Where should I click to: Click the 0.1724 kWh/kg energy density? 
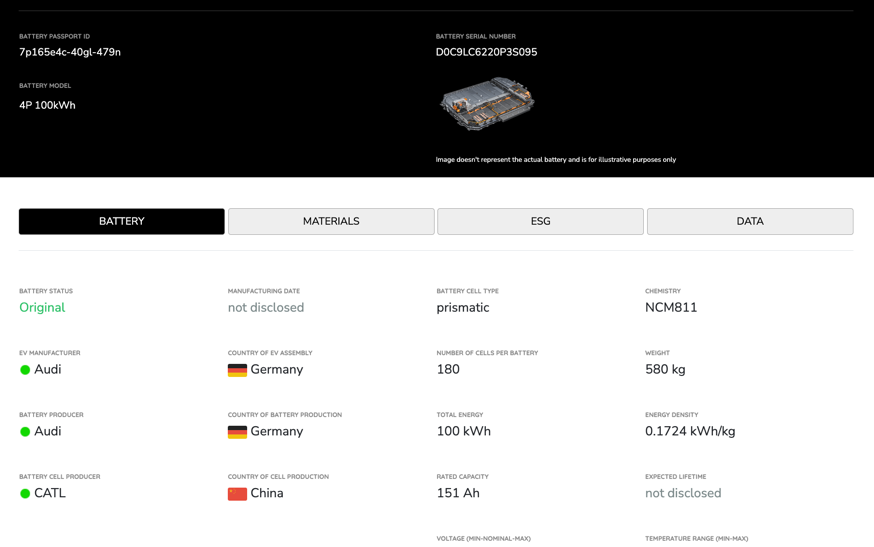pos(690,431)
